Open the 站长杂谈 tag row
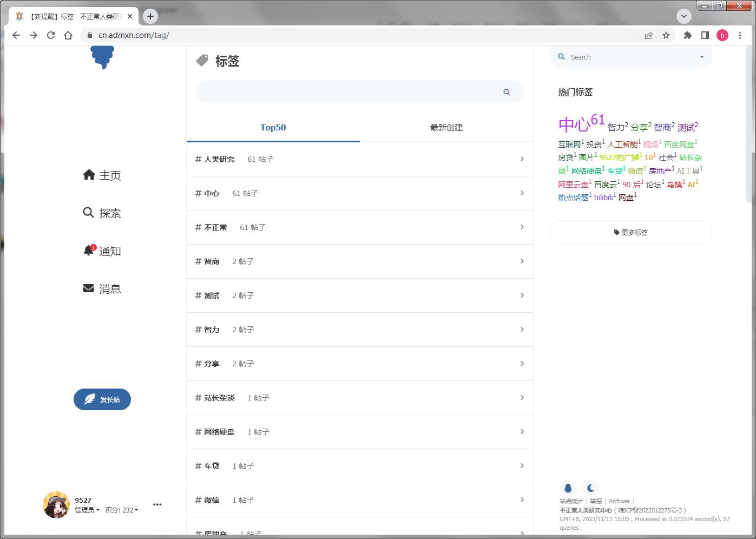 [360, 398]
